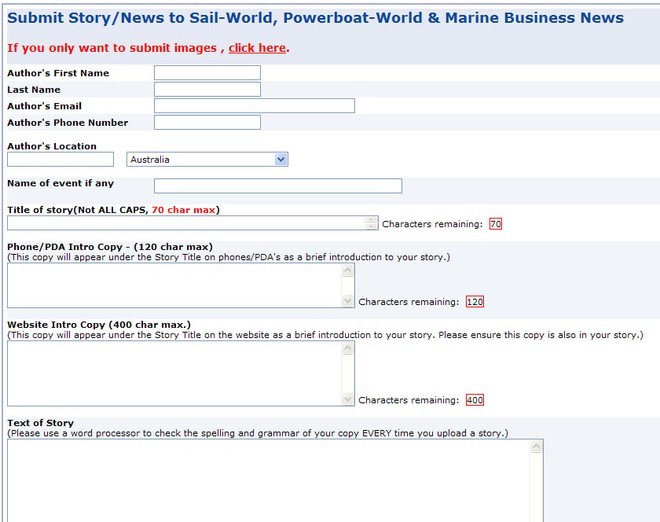Open the Australia country dropdown
660x522 pixels.
[207, 160]
